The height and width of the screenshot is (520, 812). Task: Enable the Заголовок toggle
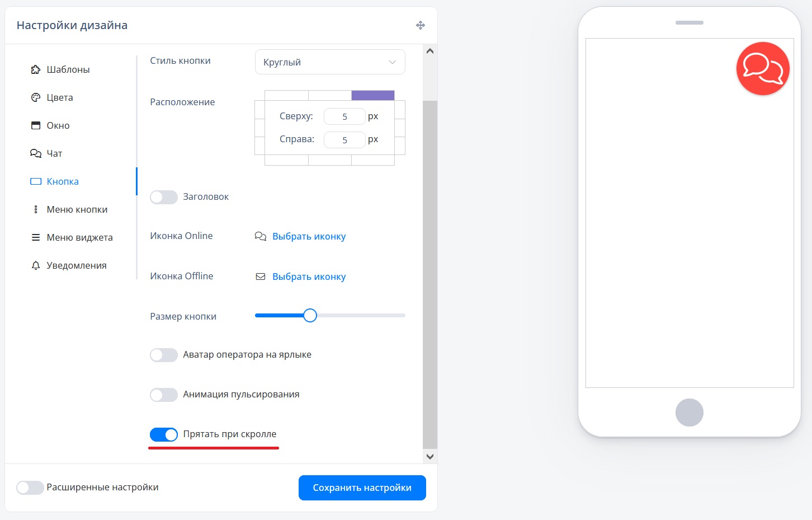(164, 197)
